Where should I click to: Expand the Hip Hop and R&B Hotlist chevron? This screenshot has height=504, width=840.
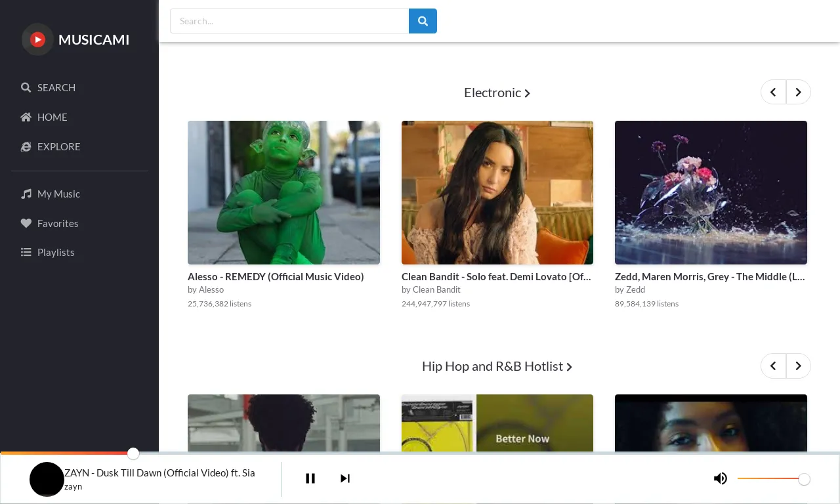coord(569,367)
